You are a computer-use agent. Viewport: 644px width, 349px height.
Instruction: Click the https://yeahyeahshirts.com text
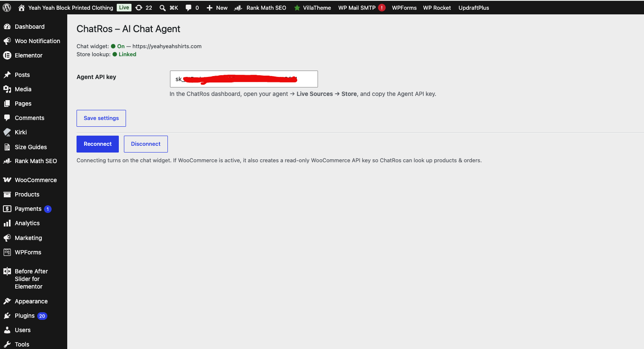tap(167, 46)
